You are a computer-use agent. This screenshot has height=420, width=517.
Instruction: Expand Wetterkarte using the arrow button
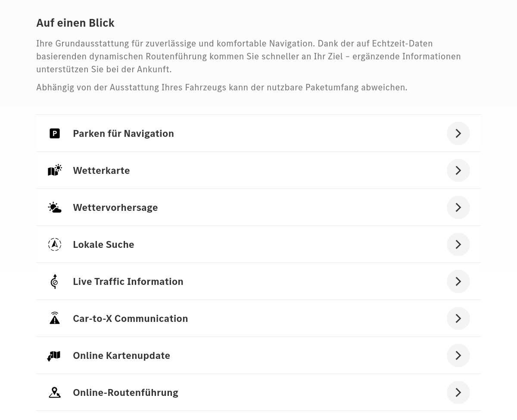[458, 170]
